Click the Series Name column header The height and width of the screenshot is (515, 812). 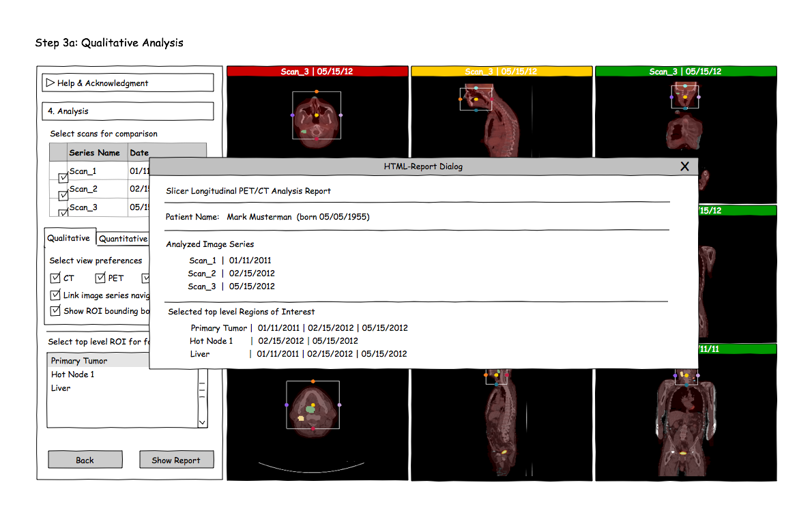click(x=94, y=153)
